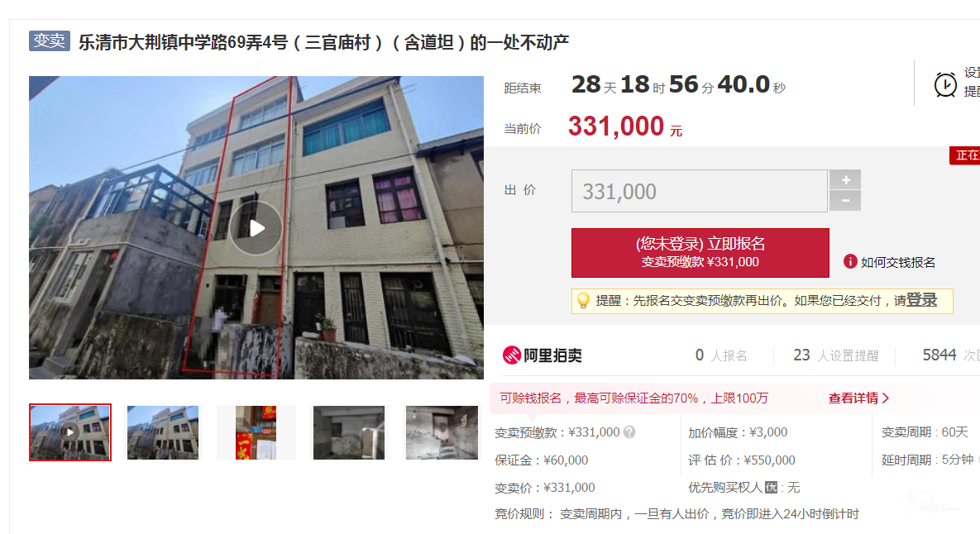Click the alarm clock reminder icon
980x534 pixels.
pyautogui.click(x=945, y=84)
